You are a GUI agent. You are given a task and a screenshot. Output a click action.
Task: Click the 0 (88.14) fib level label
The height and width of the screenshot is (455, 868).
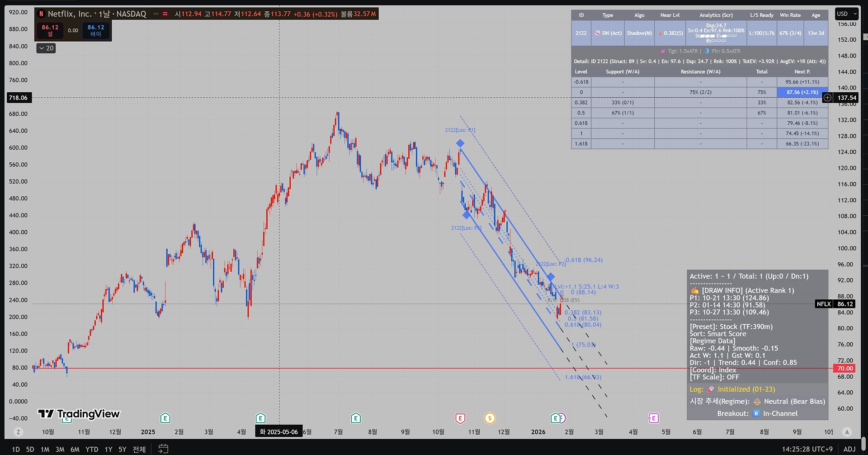coord(583,292)
